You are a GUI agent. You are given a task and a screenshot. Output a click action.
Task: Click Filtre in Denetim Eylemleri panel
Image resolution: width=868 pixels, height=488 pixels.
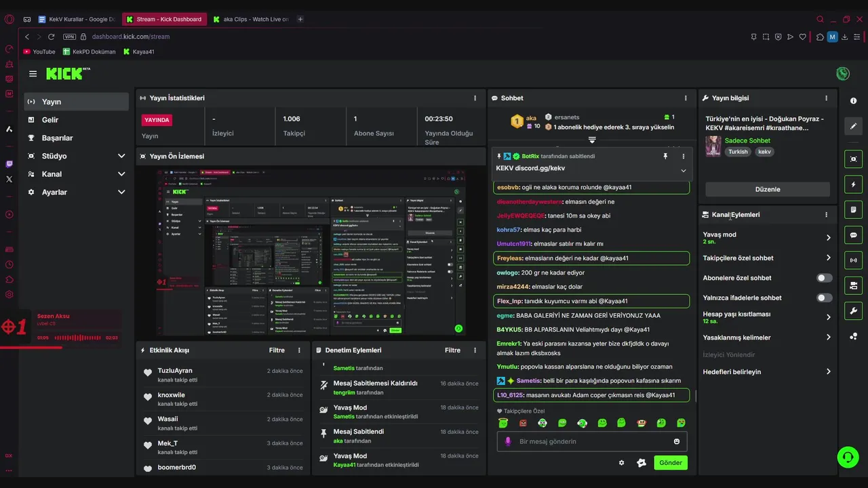[452, 350]
